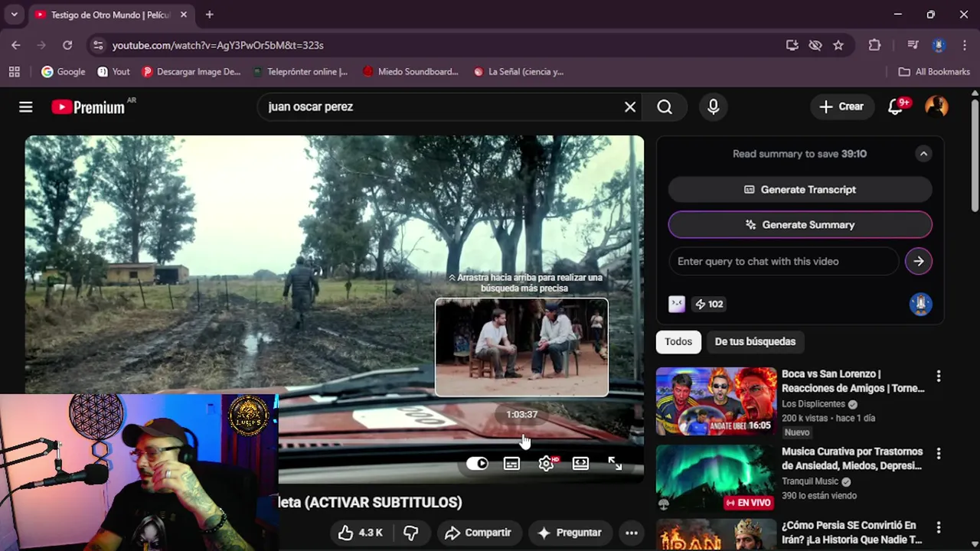
Task: Open the YouTube guide hamburger menu
Action: [26, 107]
